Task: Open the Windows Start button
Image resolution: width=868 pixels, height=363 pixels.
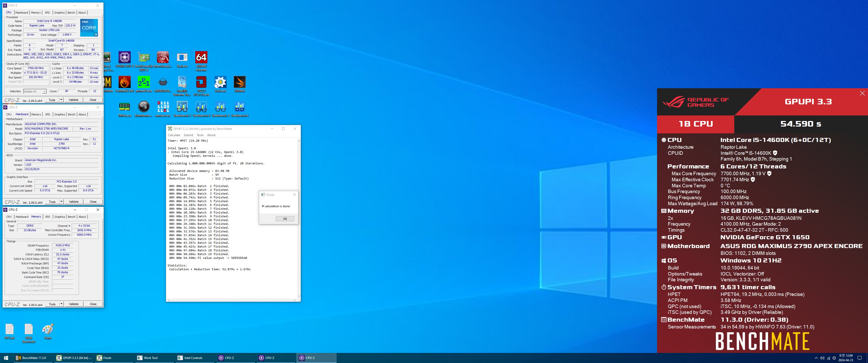Action: point(6,358)
